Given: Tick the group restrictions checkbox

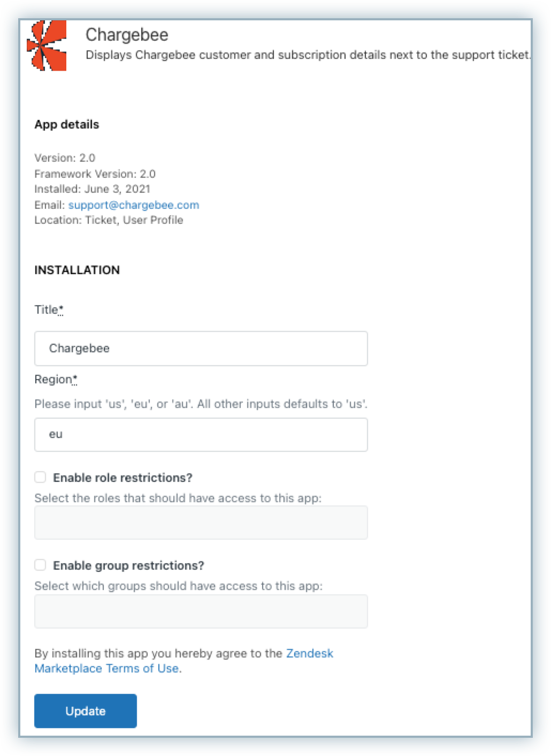Looking at the screenshot, I should click(40, 565).
